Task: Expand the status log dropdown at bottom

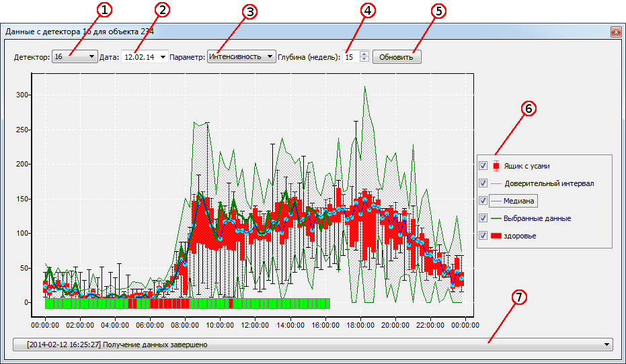Action: (x=607, y=345)
